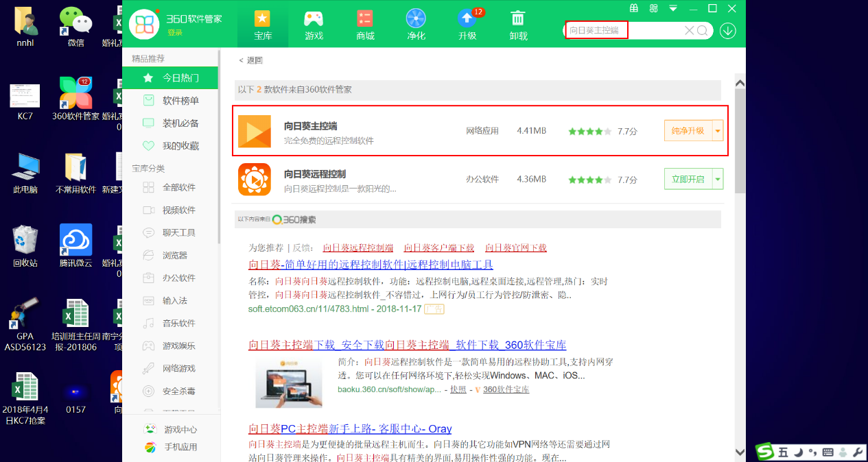
Task: Click the gift icon in title bar
Action: coord(633,8)
